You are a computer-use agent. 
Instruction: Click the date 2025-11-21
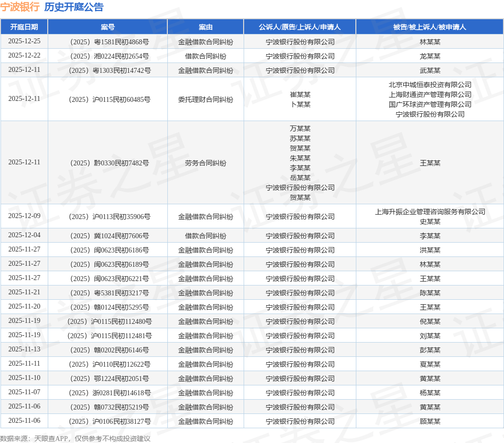click(25, 292)
